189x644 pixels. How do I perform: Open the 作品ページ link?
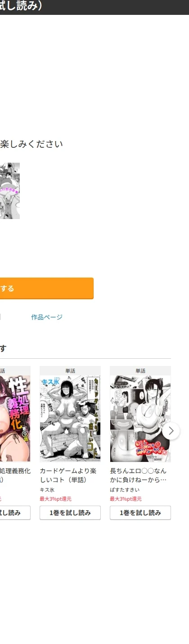point(47,317)
